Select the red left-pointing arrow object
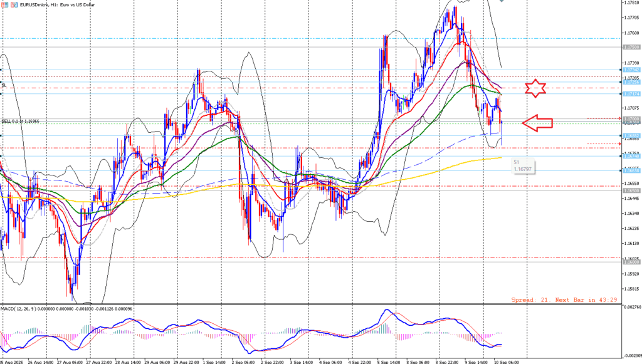The width and height of the screenshot is (642, 364). point(537,123)
